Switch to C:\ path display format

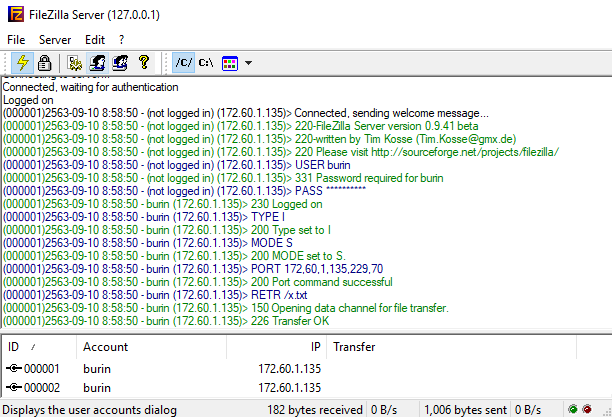coord(206,62)
